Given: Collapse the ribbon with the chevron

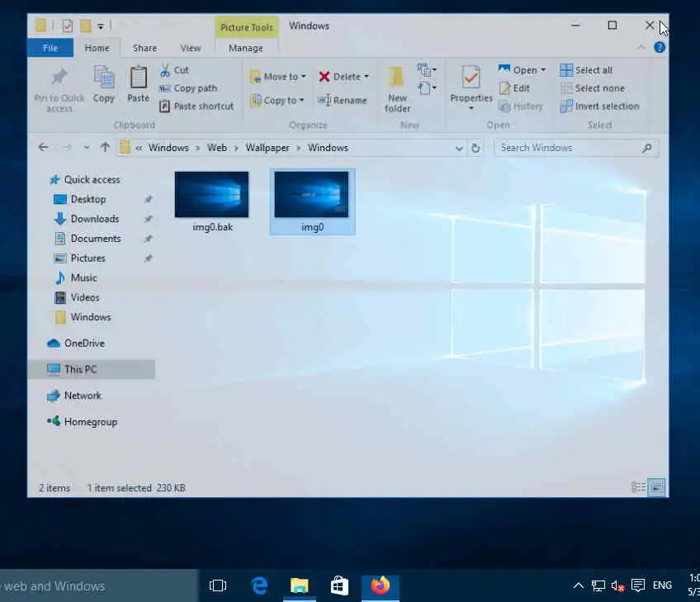Looking at the screenshot, I should [641, 47].
